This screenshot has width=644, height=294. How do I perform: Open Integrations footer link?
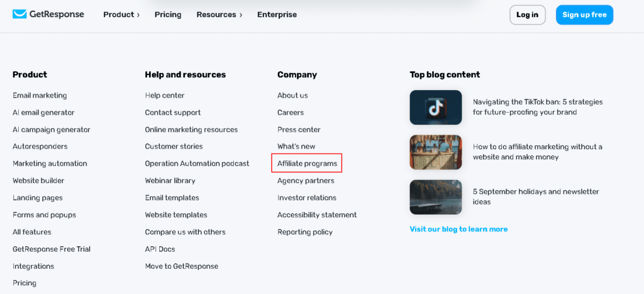(x=33, y=266)
